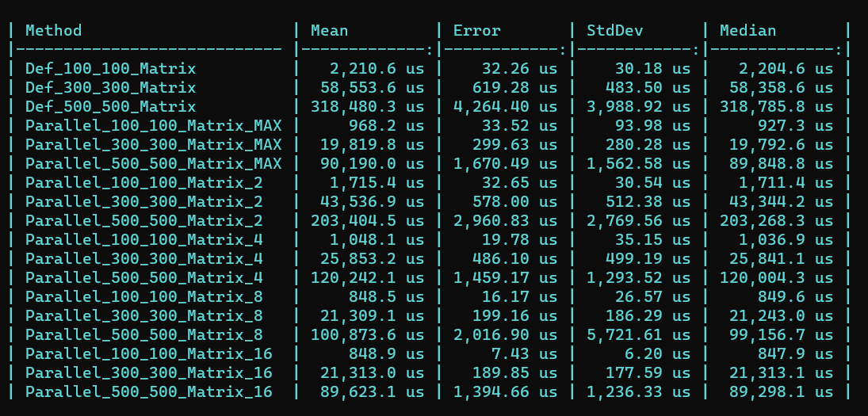The image size is (868, 416).
Task: Click the 927.3 us median value
Action: tap(793, 126)
